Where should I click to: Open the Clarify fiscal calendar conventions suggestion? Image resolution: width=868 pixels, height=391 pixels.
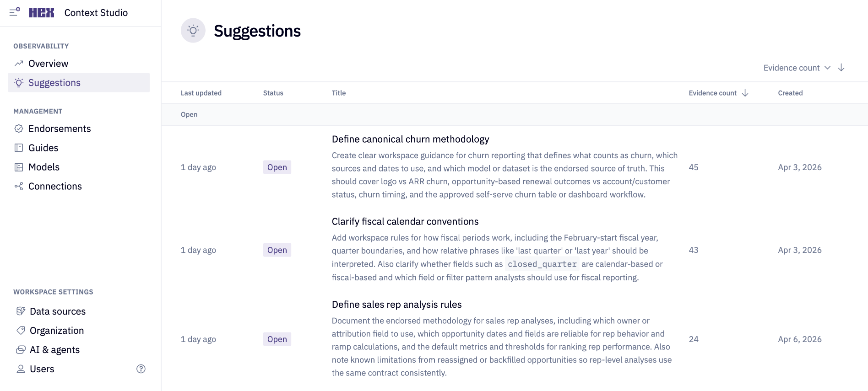405,221
